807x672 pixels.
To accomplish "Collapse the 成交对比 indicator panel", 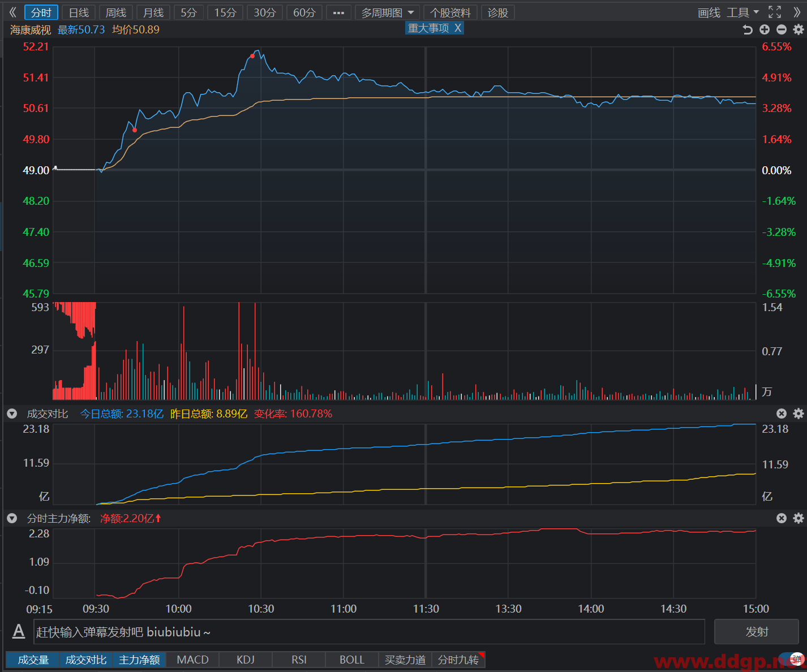I will coord(12,413).
